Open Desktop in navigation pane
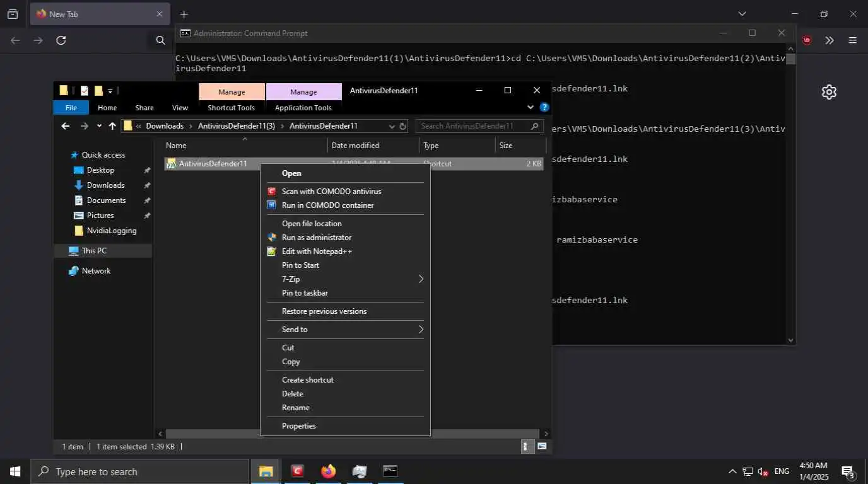 click(x=101, y=170)
